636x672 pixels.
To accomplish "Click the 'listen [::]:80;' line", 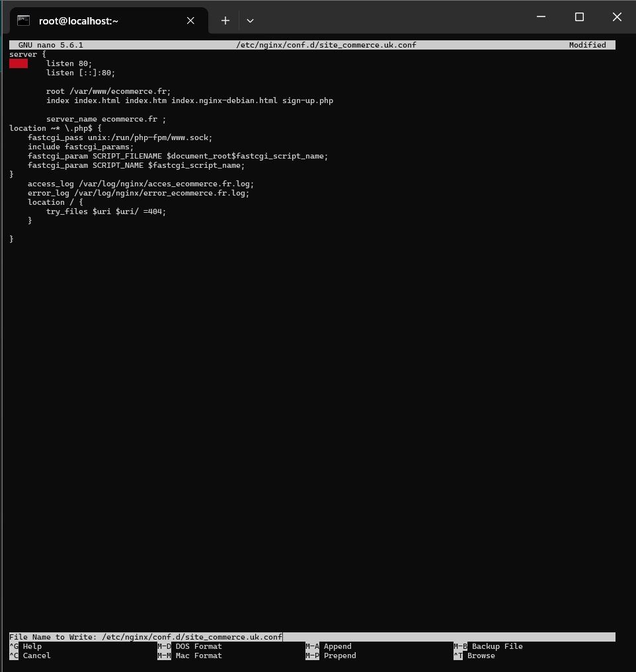I will pos(81,73).
